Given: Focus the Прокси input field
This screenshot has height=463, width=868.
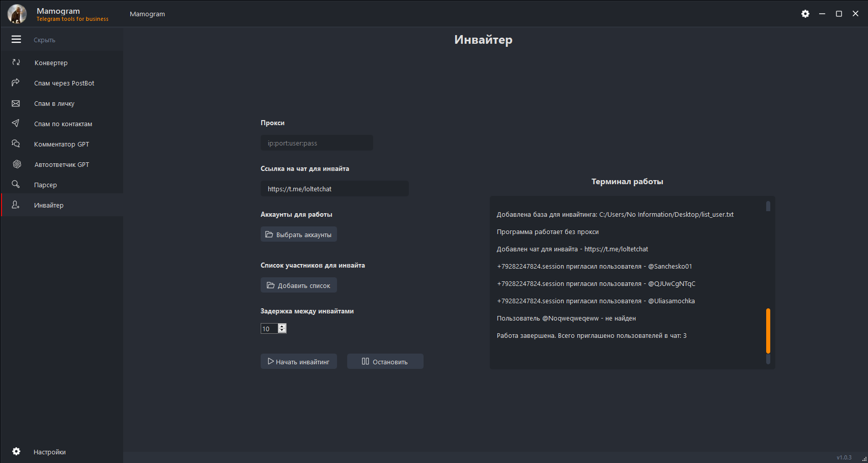Looking at the screenshot, I should pyautogui.click(x=317, y=143).
